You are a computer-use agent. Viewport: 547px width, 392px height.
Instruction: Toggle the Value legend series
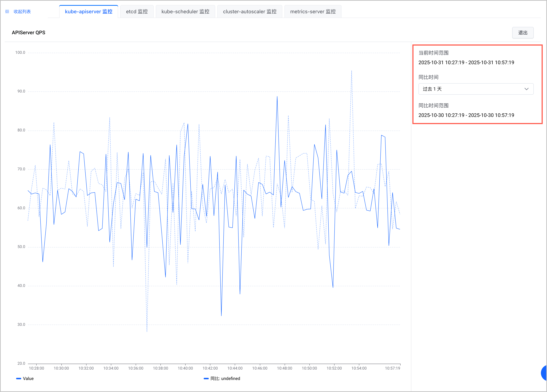[25, 379]
